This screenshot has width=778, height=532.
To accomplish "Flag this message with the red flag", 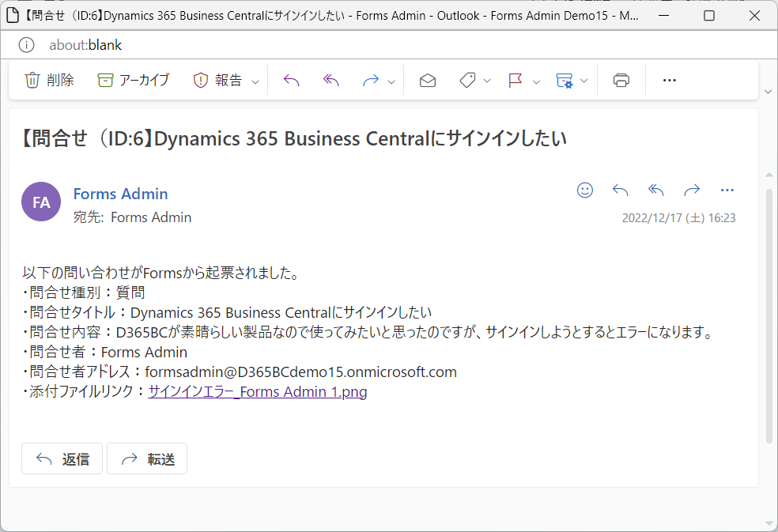I will click(515, 80).
